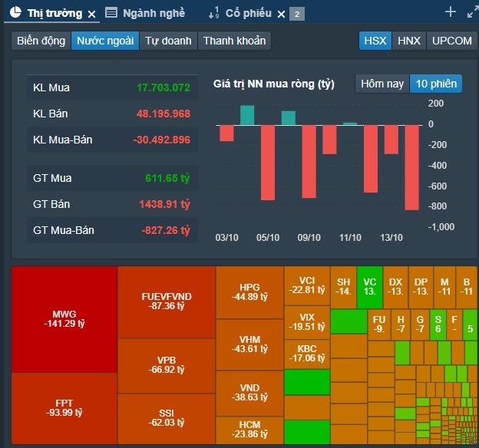Screen dimensions: 479x448
Task: Select the Nước ngoài view
Action: 105,41
